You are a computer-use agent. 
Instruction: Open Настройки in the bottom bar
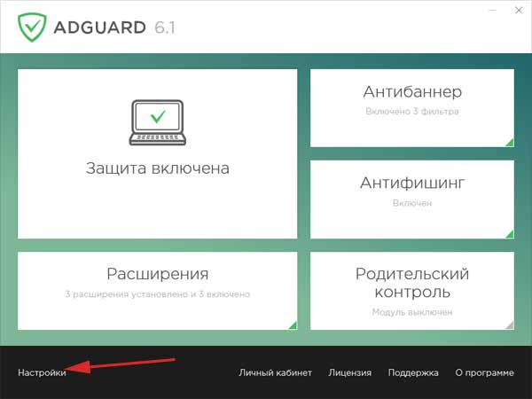tap(42, 373)
